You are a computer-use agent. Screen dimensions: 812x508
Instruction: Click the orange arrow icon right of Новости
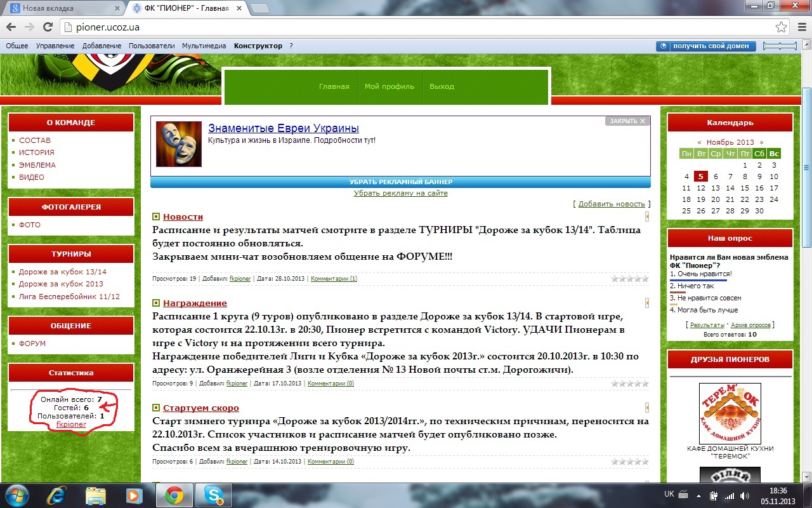coord(647,217)
